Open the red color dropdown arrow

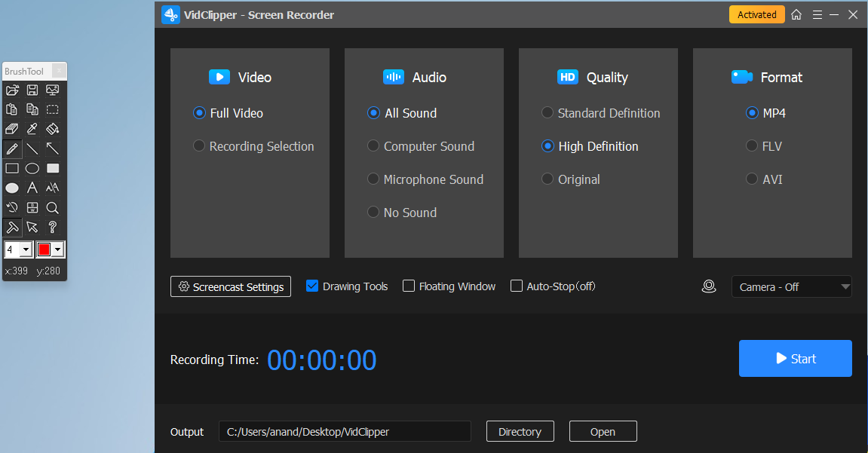click(57, 249)
